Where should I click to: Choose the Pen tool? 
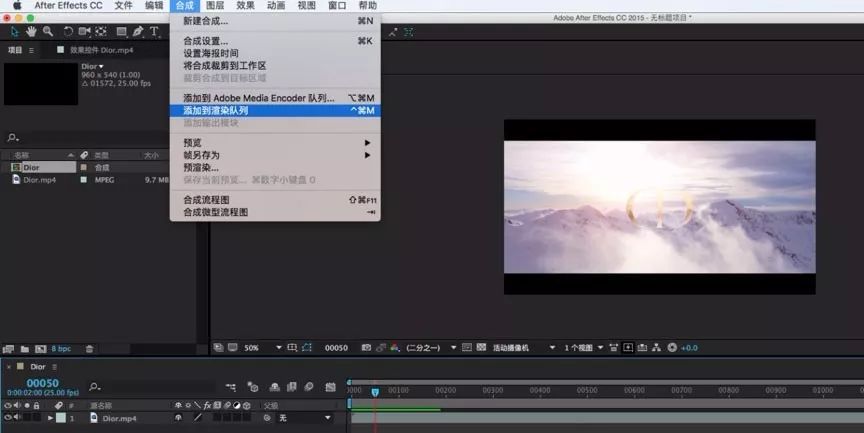[x=138, y=32]
